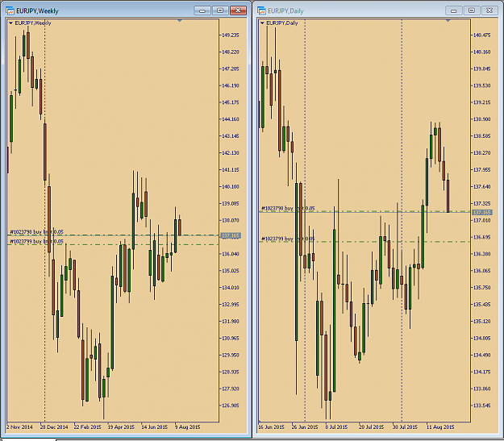Select order #1023799 buy limit line in Daily chart
Screen dimensions: 504x441
tap(364, 241)
